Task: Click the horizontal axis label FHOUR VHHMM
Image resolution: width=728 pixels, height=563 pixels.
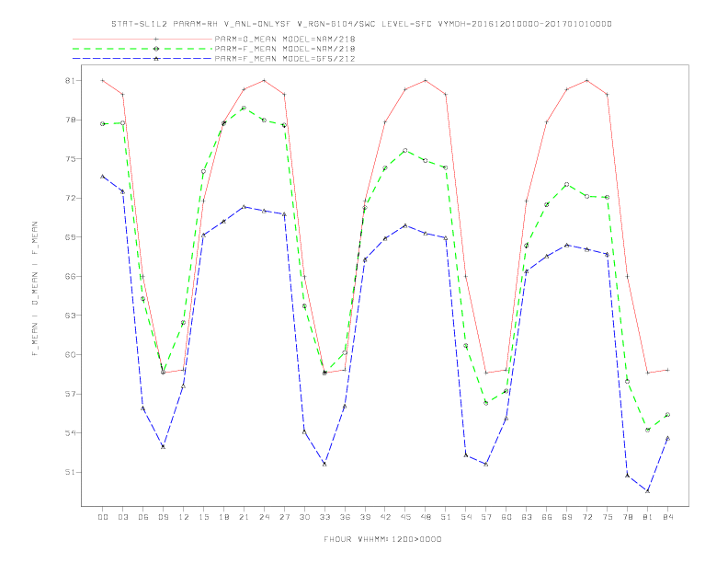Action: [382, 539]
